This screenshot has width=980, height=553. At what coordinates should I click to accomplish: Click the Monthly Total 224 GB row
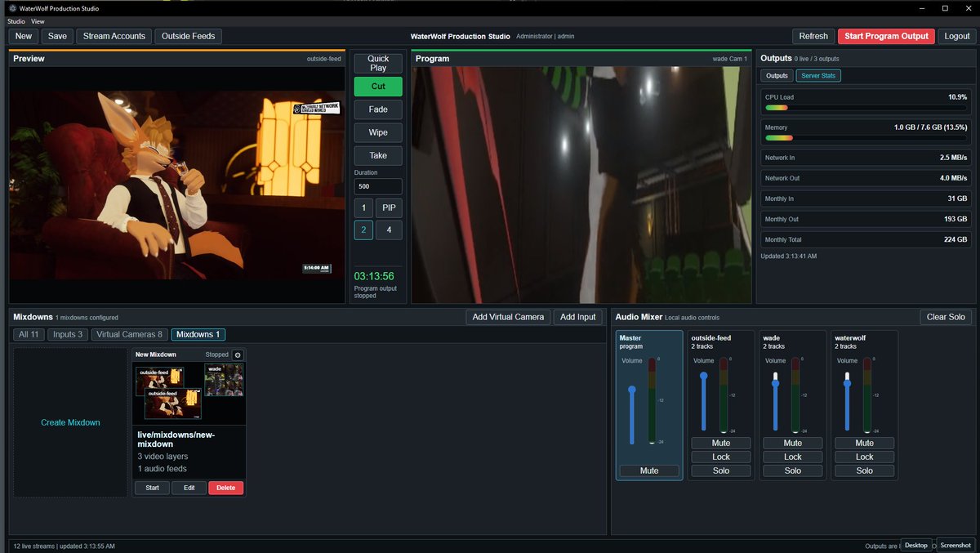[866, 239]
